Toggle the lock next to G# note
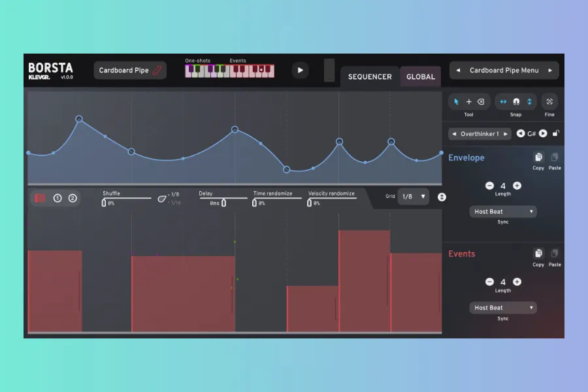Image resolution: width=588 pixels, height=392 pixels. (x=555, y=134)
